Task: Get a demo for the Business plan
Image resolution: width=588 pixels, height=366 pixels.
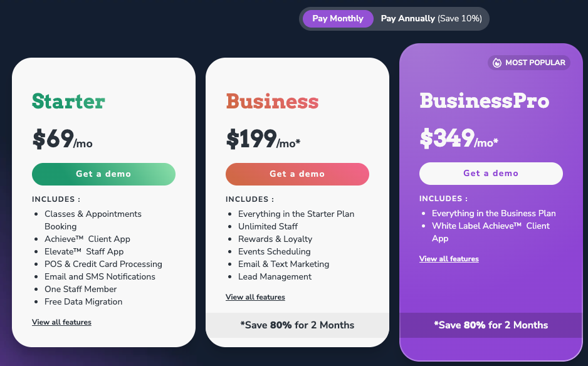Action: click(297, 174)
